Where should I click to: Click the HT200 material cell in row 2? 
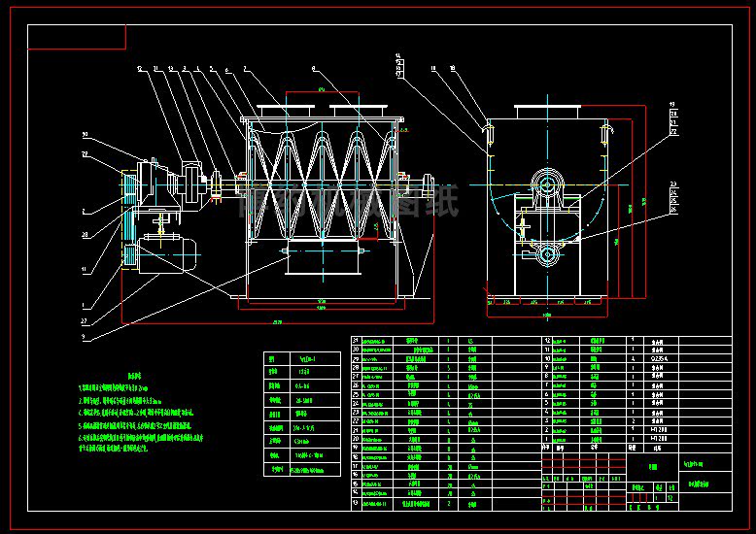point(659,430)
